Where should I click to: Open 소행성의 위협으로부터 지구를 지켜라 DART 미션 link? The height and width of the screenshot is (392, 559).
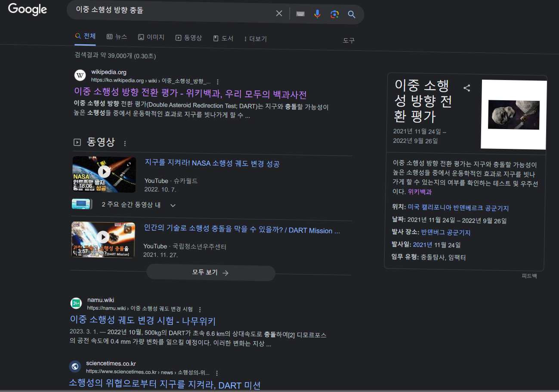[x=165, y=385]
